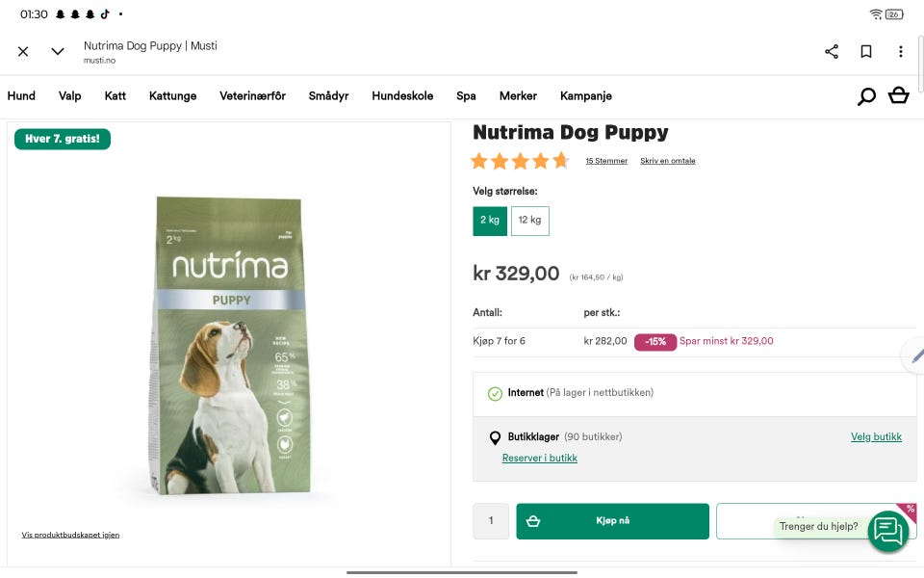Click the star rating row
Image resolution: width=924 pixels, height=578 pixels.
[520, 161]
